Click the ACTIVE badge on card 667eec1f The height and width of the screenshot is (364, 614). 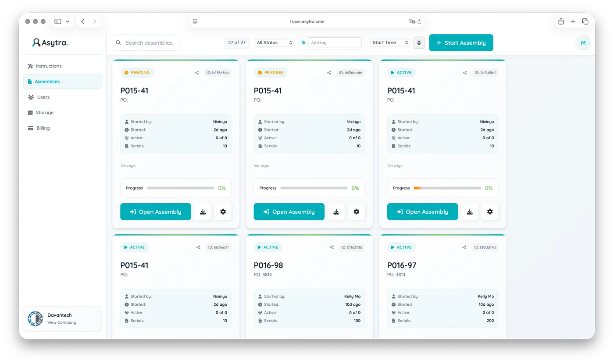click(x=134, y=247)
